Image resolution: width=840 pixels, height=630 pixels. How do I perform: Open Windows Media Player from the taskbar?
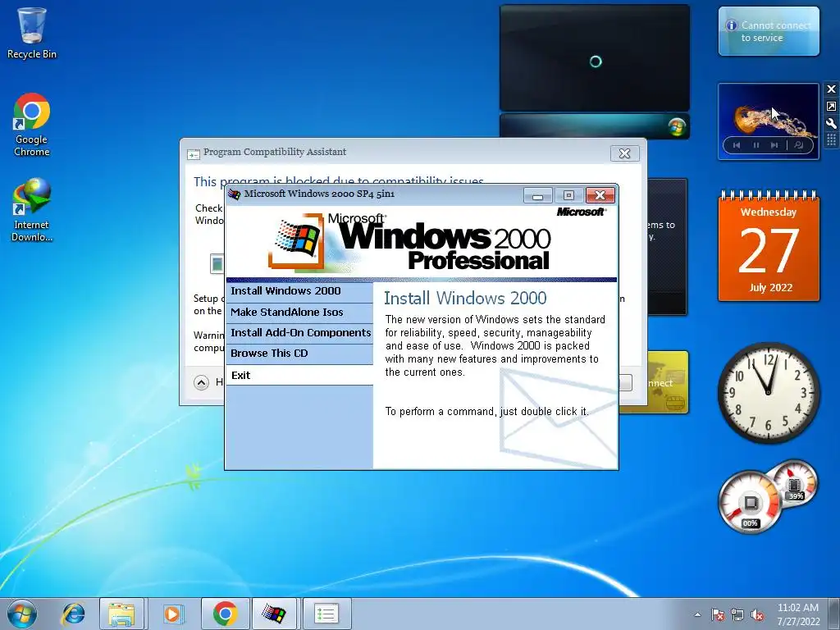coord(172,614)
